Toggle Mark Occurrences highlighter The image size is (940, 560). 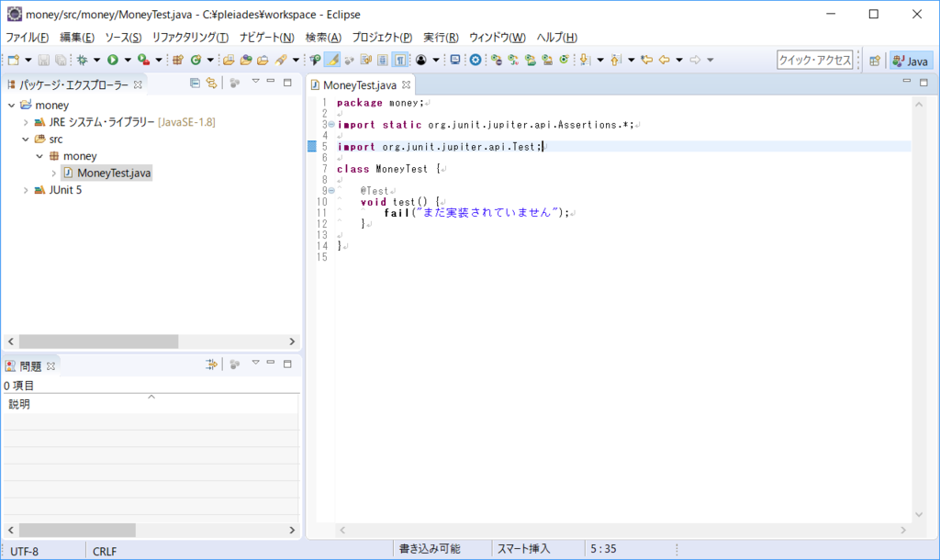(x=332, y=60)
